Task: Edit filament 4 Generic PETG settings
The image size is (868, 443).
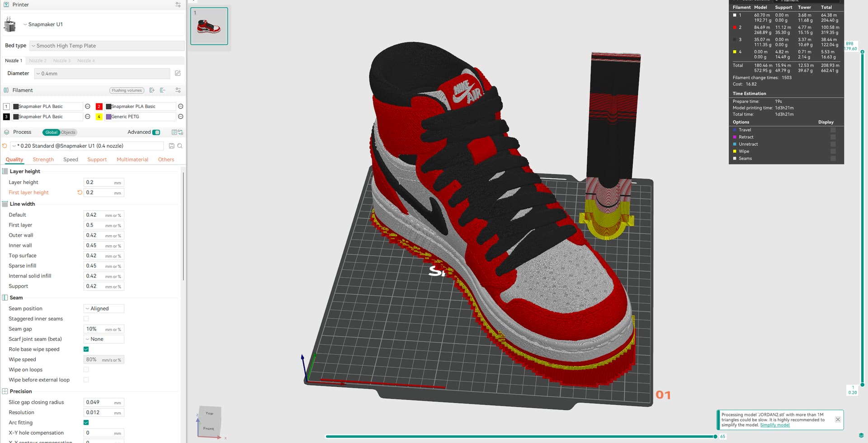Action: point(180,117)
